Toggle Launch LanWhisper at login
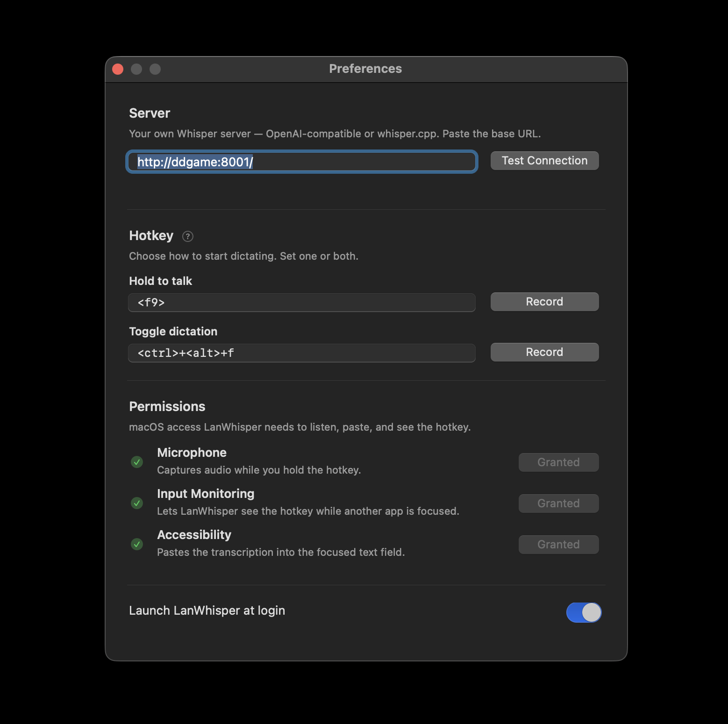 (x=583, y=612)
